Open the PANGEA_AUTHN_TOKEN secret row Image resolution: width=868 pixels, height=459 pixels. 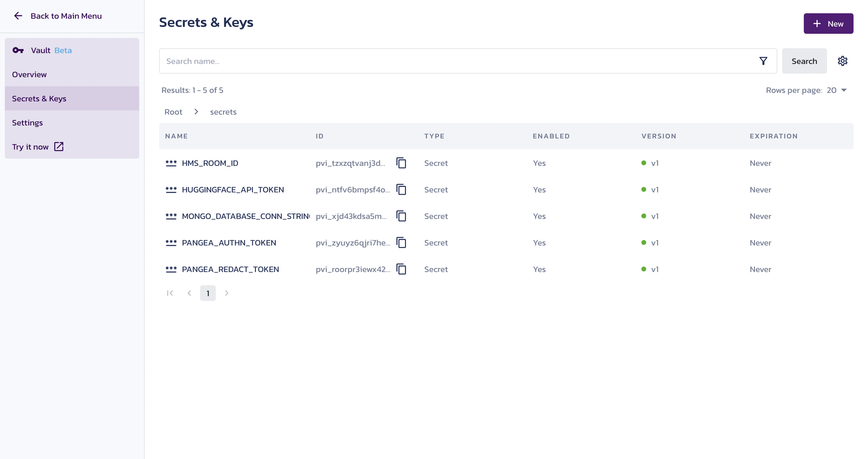(x=229, y=243)
